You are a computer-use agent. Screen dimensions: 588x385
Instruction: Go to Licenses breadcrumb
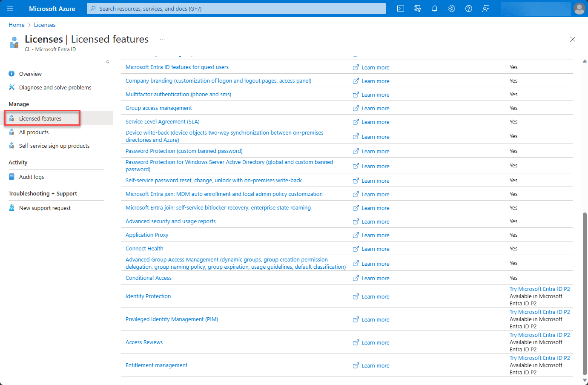point(45,25)
